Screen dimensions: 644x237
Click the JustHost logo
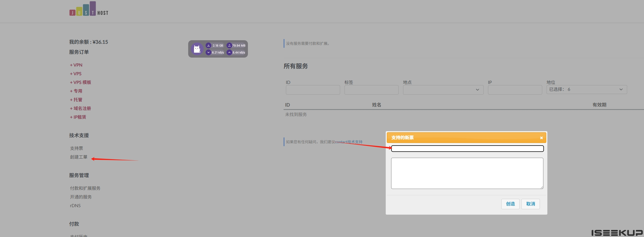click(88, 9)
